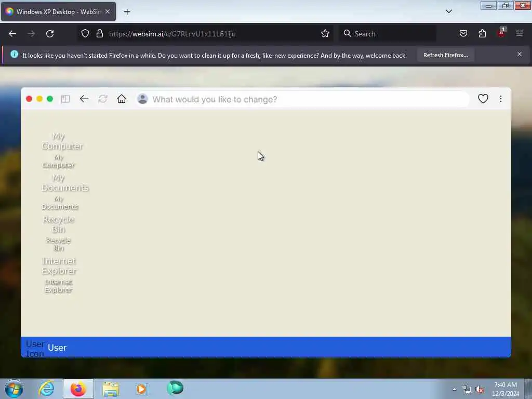Switch to Firefox in the taskbar
The height and width of the screenshot is (399, 532).
point(78,389)
